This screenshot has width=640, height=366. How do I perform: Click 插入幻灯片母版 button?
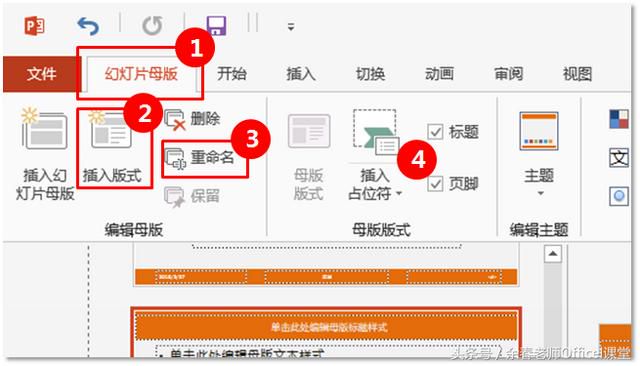click(x=45, y=154)
